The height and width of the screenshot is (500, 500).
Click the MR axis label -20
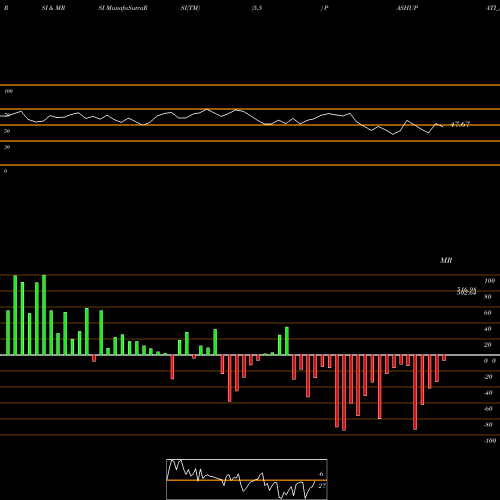click(488, 377)
